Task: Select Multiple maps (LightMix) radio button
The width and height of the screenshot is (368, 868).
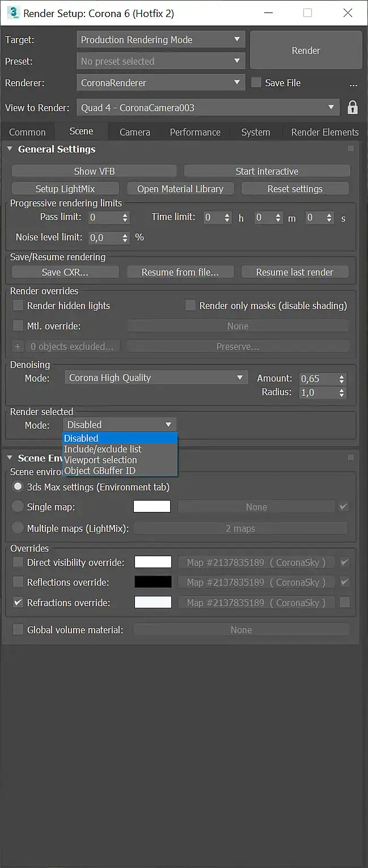Action: (18, 528)
